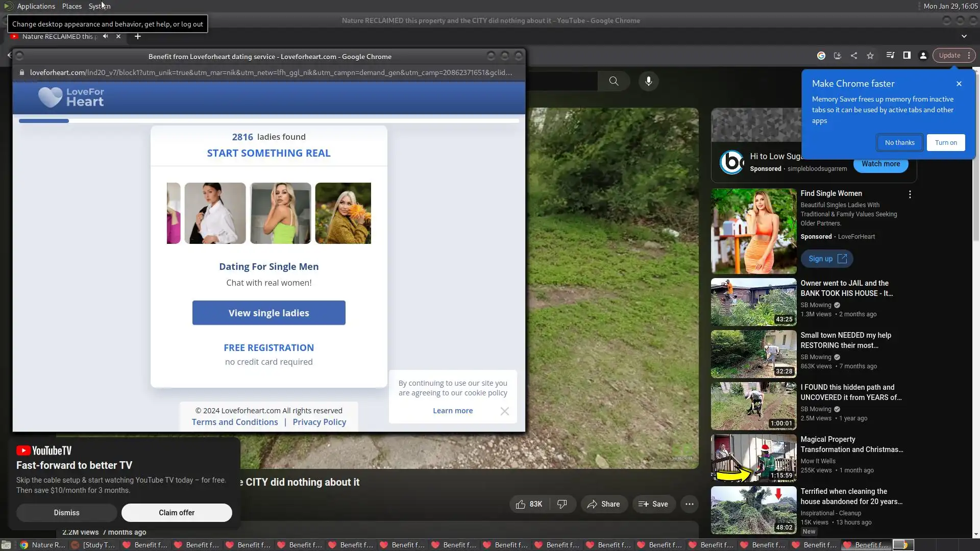Open the Places menu

71,6
